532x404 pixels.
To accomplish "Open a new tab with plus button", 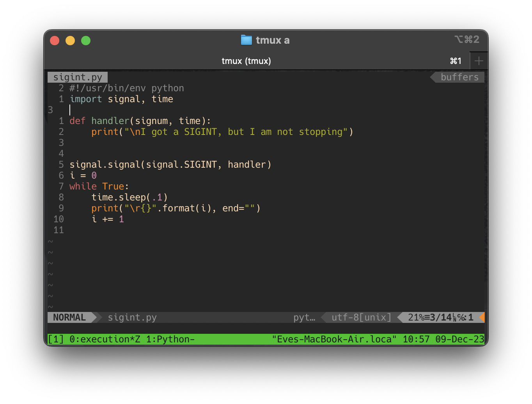I will (479, 61).
